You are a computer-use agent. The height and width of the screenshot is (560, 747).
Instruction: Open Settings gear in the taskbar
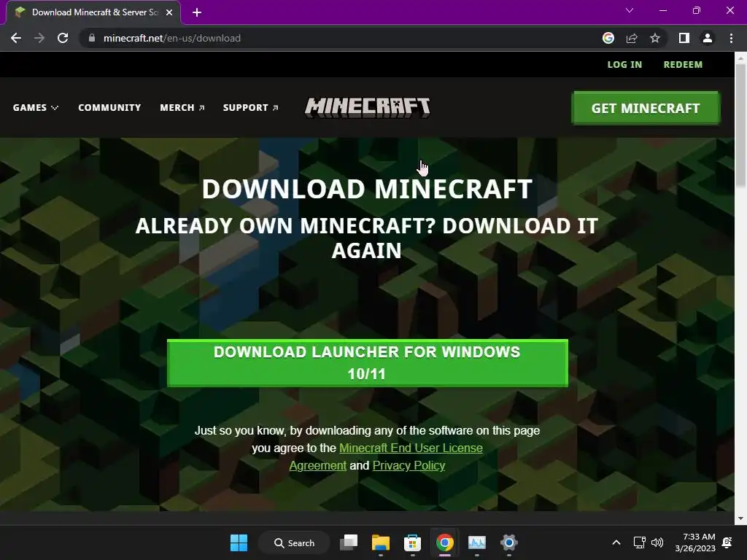pyautogui.click(x=508, y=542)
